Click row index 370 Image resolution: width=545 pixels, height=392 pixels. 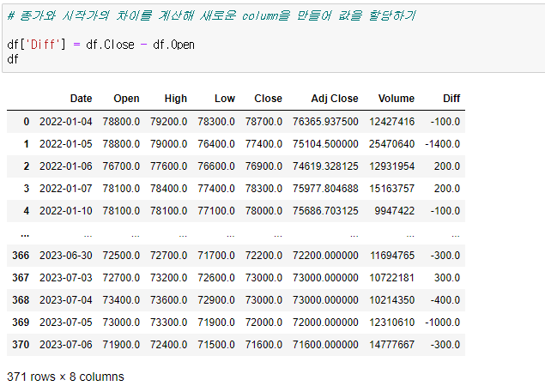21,344
